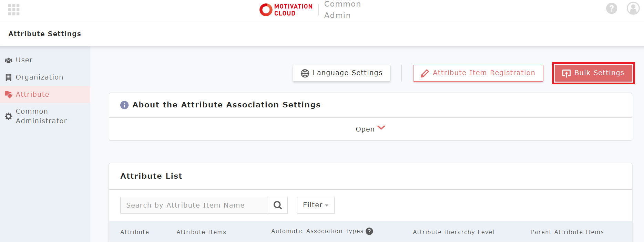Open the Attribute sidebar item
The image size is (644, 242).
click(x=32, y=94)
